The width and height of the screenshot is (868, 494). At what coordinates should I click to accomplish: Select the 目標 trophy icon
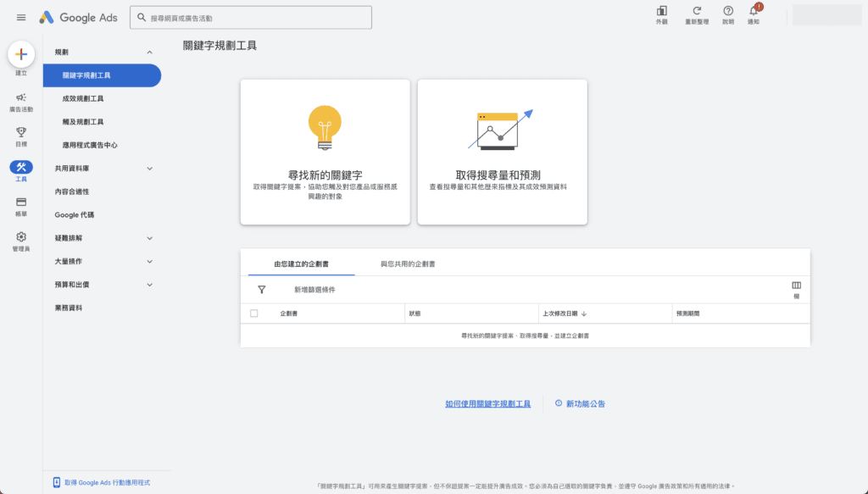point(20,131)
